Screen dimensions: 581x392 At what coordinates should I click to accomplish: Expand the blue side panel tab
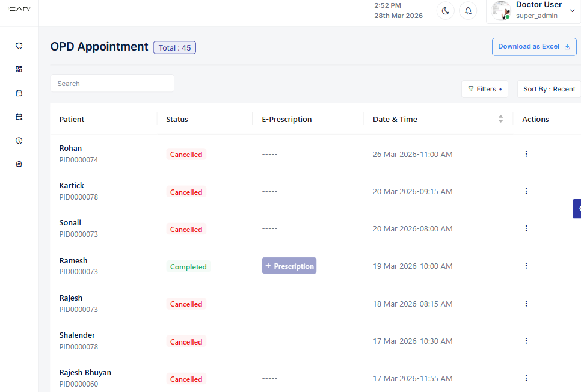(577, 208)
